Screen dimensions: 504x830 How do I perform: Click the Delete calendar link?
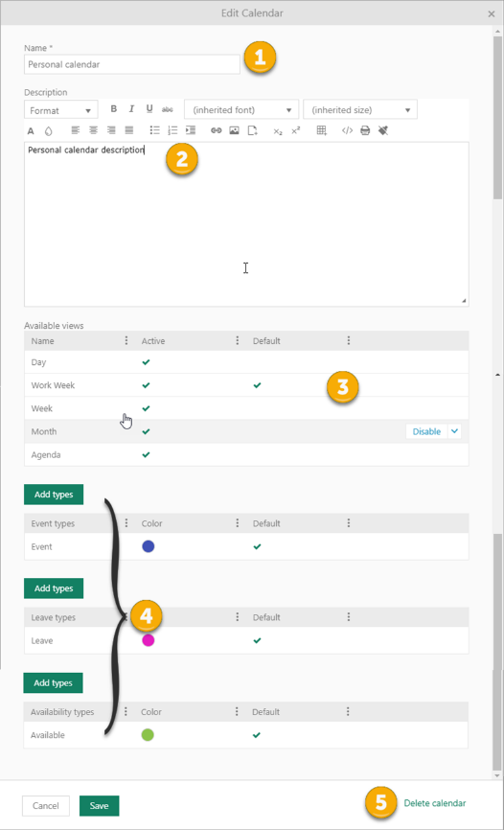pos(435,803)
